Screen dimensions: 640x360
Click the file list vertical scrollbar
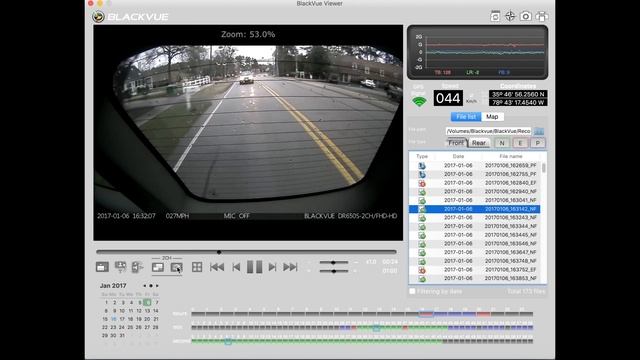pos(543,168)
